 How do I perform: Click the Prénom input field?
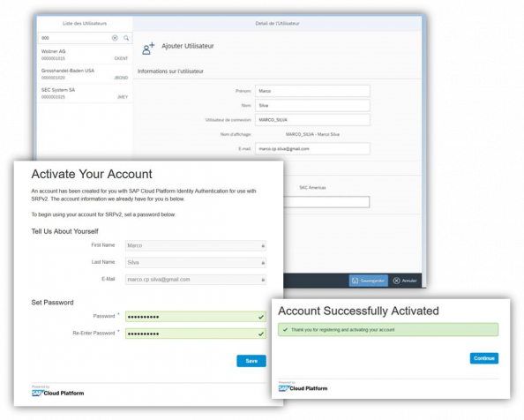tap(312, 91)
